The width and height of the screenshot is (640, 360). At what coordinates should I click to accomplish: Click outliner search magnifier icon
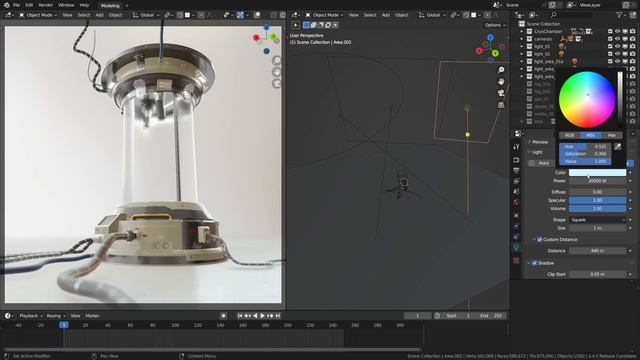(554, 15)
